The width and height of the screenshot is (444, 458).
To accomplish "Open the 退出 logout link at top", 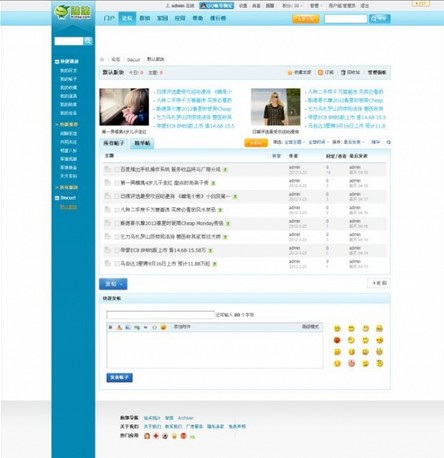I will pyautogui.click(x=365, y=6).
